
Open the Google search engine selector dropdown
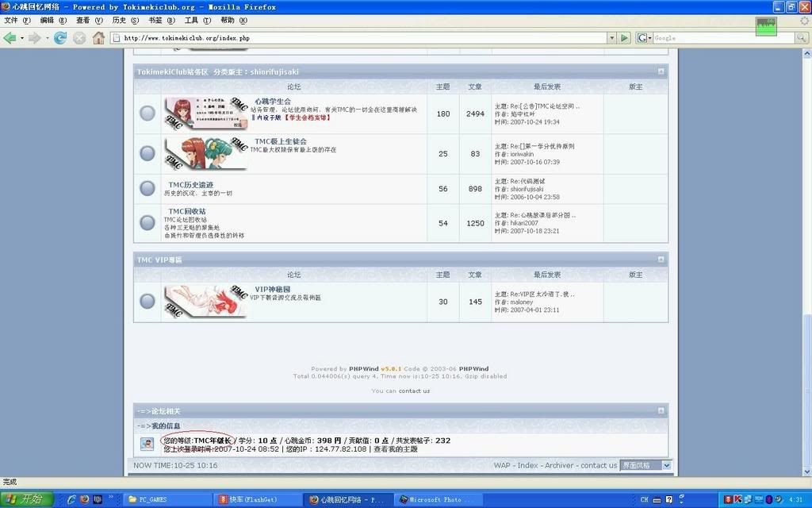pos(644,38)
